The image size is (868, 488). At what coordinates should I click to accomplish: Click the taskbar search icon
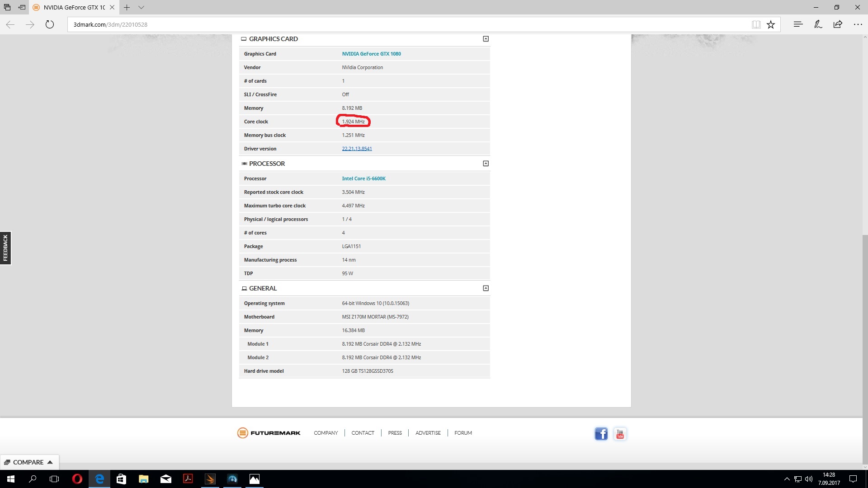(x=33, y=479)
